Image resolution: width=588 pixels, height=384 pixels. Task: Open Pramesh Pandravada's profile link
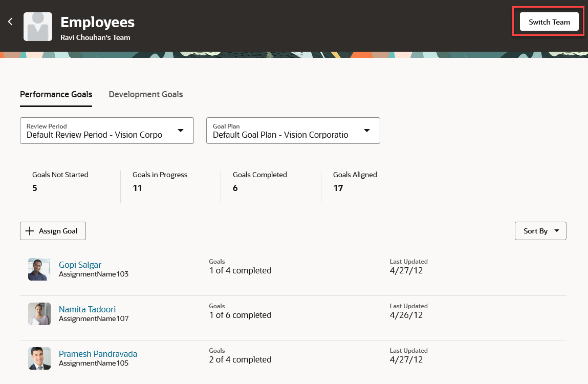98,354
